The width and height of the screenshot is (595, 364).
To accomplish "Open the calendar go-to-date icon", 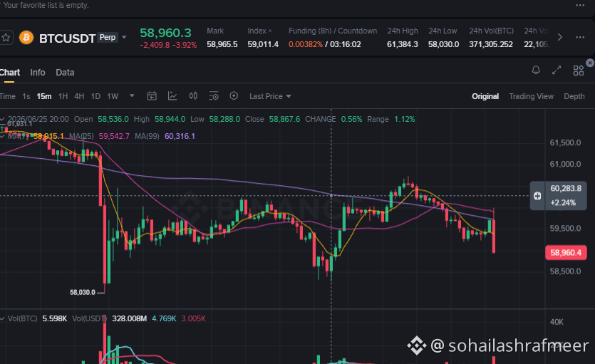I will tap(152, 96).
